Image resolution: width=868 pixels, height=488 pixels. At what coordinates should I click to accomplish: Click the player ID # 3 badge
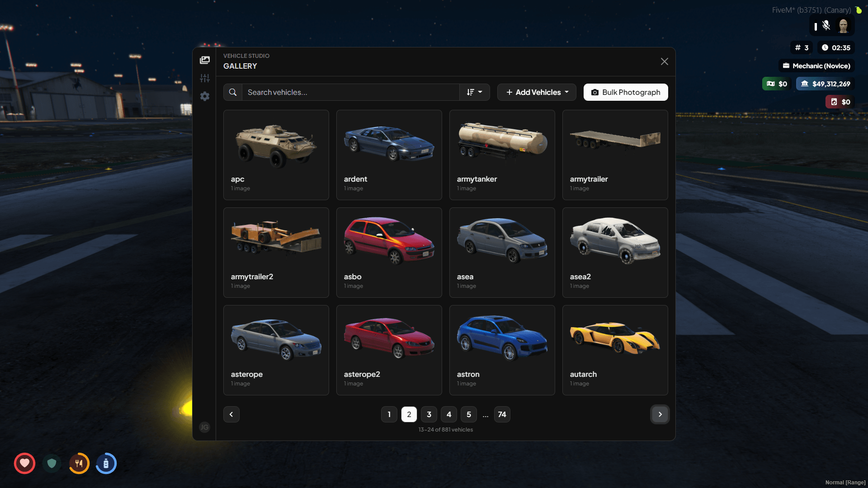coord(802,47)
